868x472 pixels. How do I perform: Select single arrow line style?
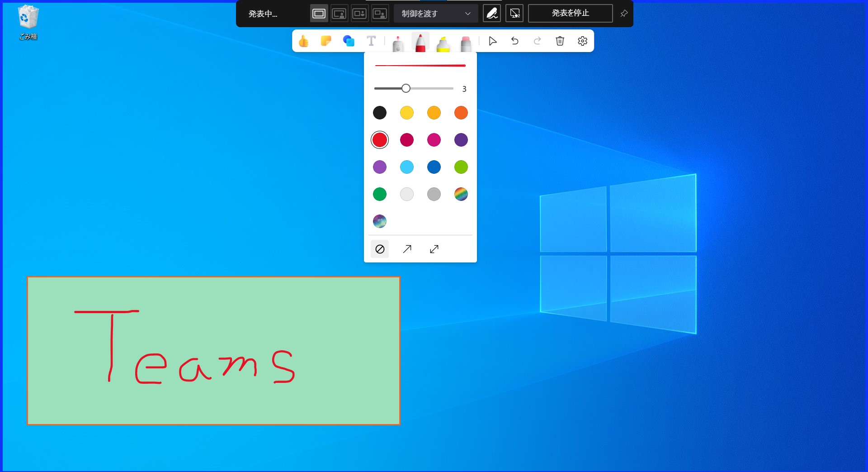[407, 249]
